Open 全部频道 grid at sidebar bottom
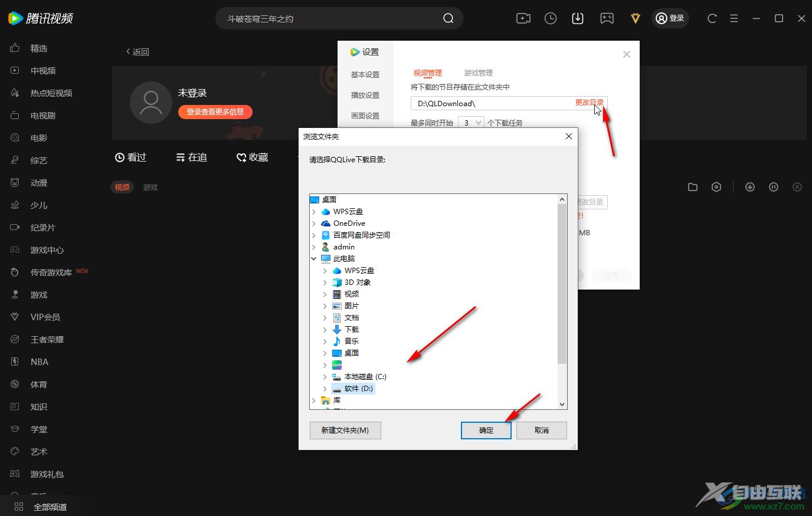This screenshot has height=516, width=812. 40,507
